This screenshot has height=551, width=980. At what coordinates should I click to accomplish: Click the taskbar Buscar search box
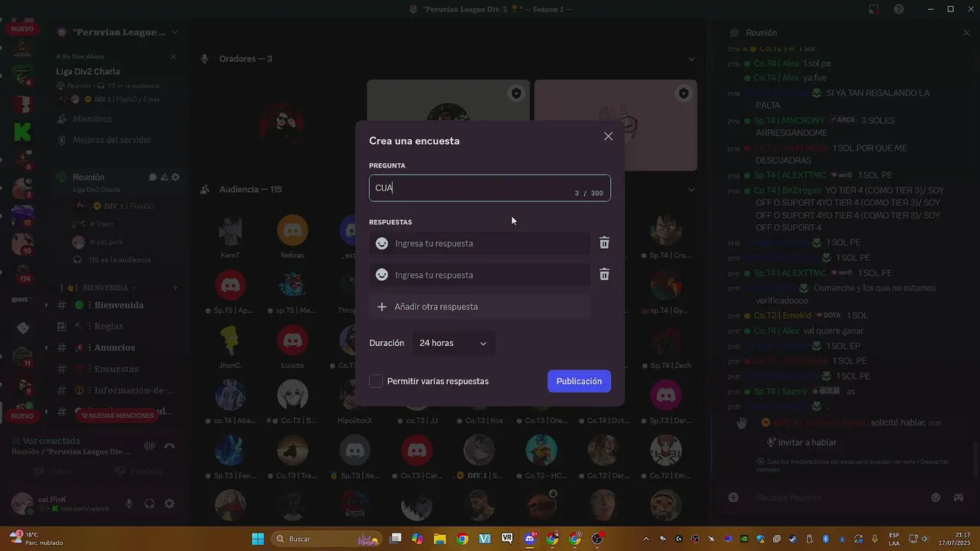pos(327,539)
